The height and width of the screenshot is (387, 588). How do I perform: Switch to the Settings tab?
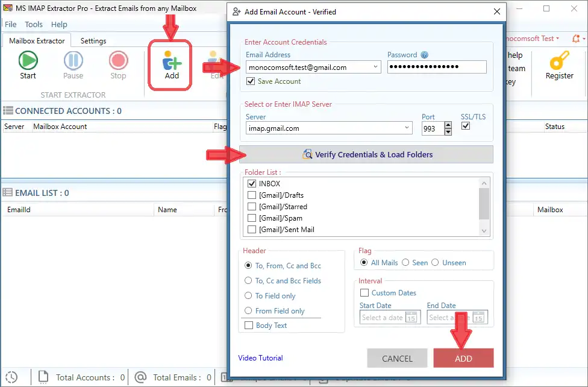point(93,40)
